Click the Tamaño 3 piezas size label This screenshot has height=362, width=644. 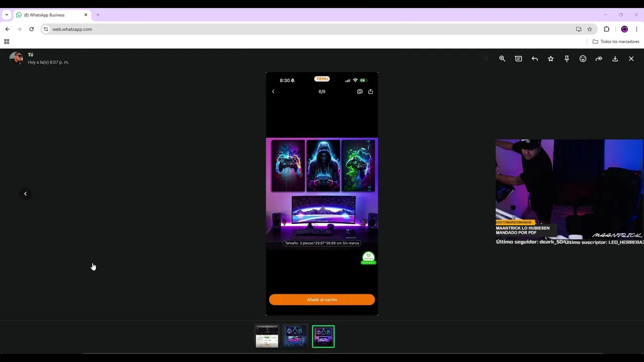click(322, 243)
